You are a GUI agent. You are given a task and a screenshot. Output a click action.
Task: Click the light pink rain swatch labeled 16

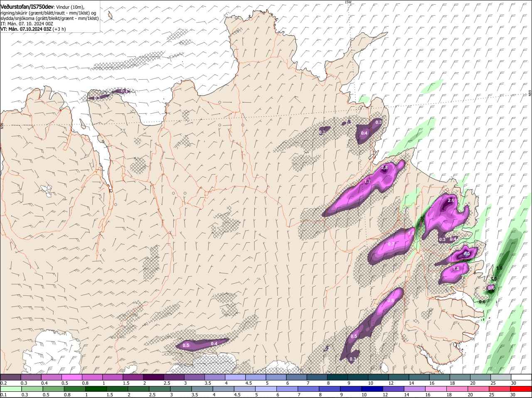click(x=436, y=389)
